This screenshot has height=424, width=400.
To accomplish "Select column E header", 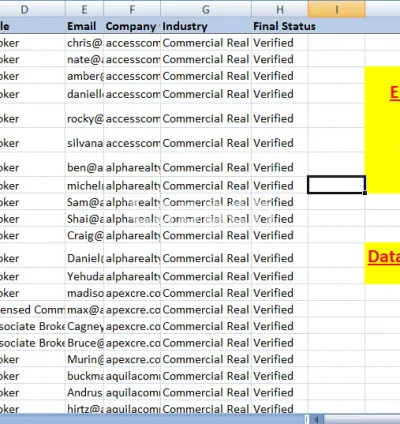I will tap(84, 9).
